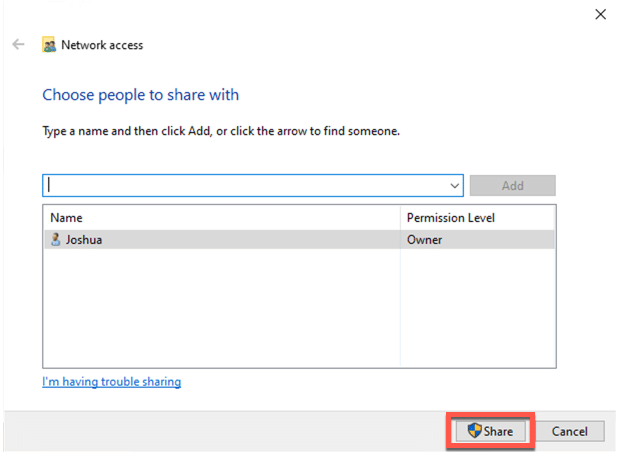Open the "I'm having trouble sharing" link
Viewport: 621px width, 457px height.
[x=111, y=382]
